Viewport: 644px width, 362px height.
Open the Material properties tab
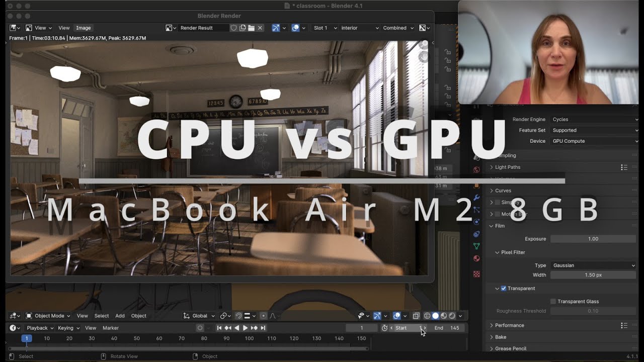tap(476, 258)
